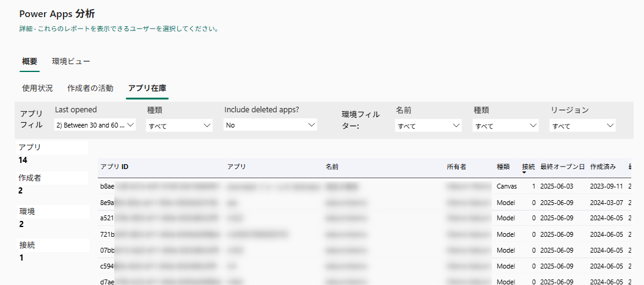
Task: Open the 使用状況 sub-tab
Action: pos(37,88)
